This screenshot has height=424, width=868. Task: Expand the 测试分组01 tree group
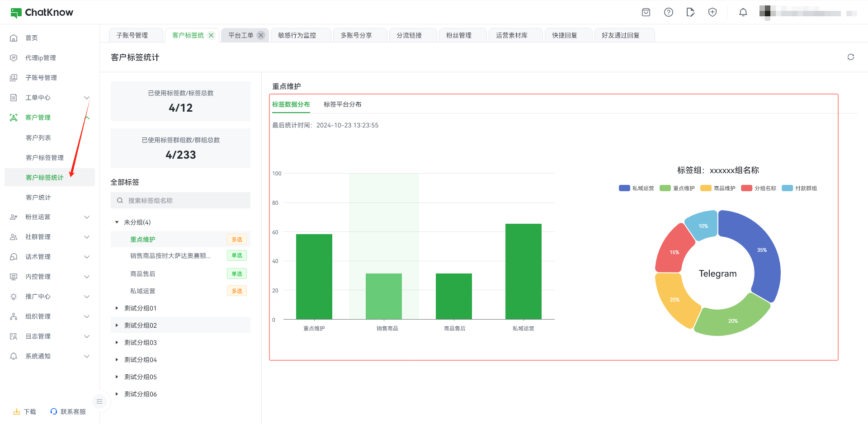tap(117, 308)
